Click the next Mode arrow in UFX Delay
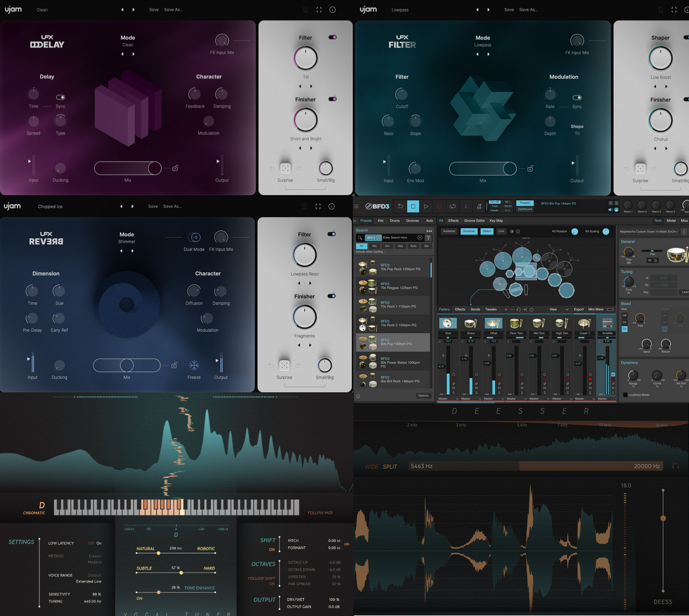This screenshot has height=616, width=689. point(133,54)
